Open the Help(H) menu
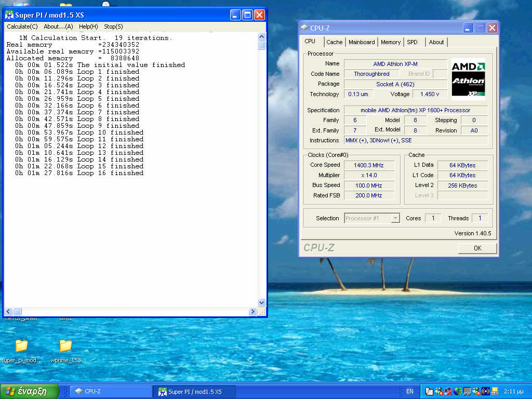Viewport: 532px width, 399px height. (x=88, y=26)
